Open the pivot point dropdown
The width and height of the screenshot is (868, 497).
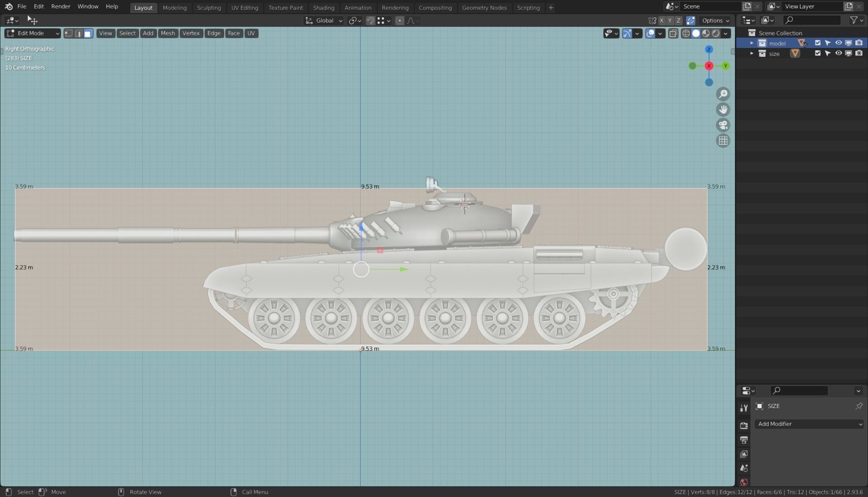(355, 21)
